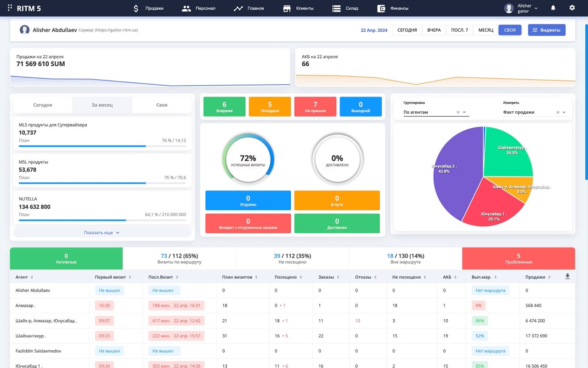Viewport: 588px width, 368px height.
Task: Select the За месяц plans tab
Action: click(102, 105)
